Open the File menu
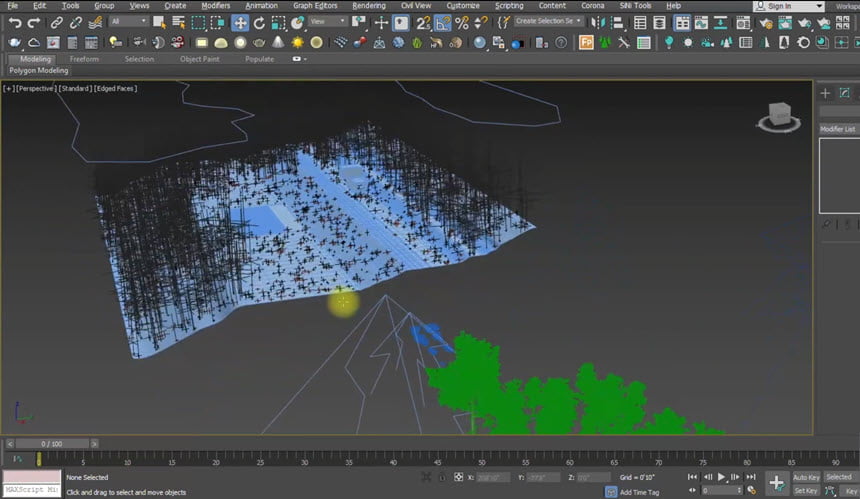The image size is (860, 499). 13,5
